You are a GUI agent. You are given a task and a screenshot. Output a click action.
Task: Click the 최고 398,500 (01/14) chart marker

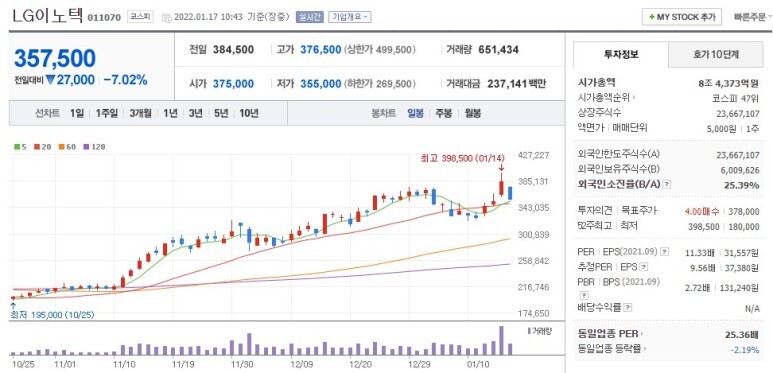tap(463, 159)
